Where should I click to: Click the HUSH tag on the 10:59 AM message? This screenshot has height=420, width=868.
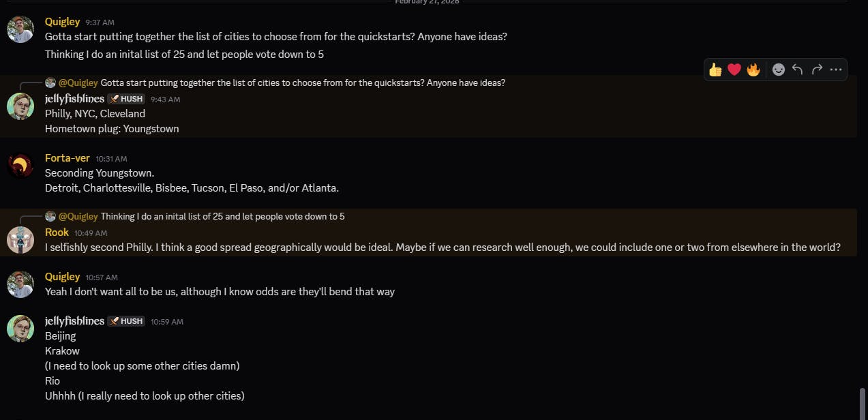127,321
